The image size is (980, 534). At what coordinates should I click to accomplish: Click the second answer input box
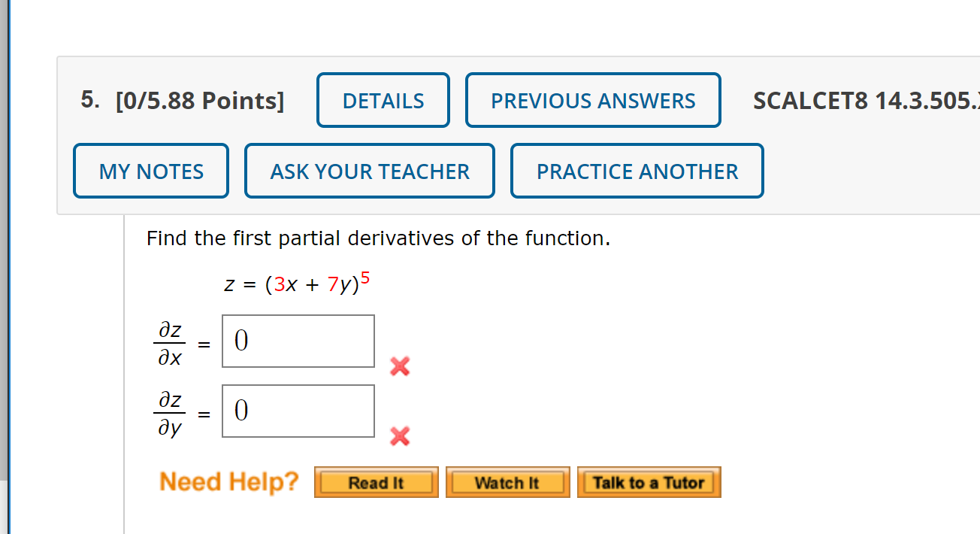298,411
